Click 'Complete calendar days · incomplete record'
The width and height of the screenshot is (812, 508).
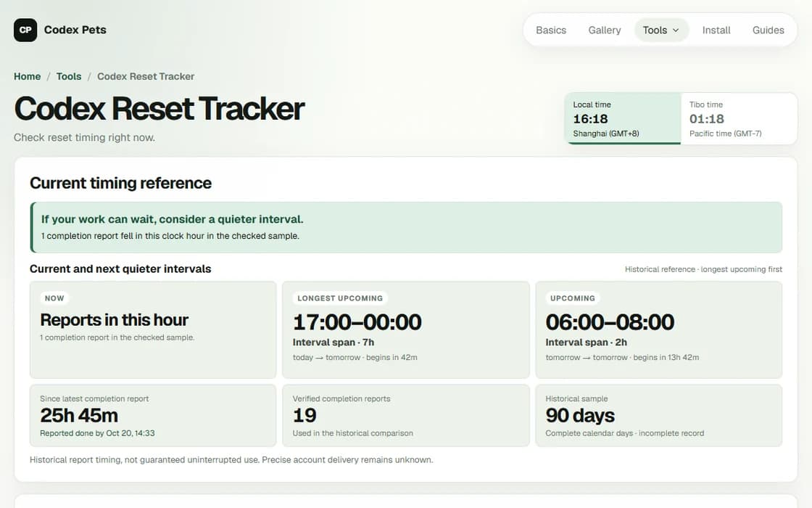click(x=624, y=433)
